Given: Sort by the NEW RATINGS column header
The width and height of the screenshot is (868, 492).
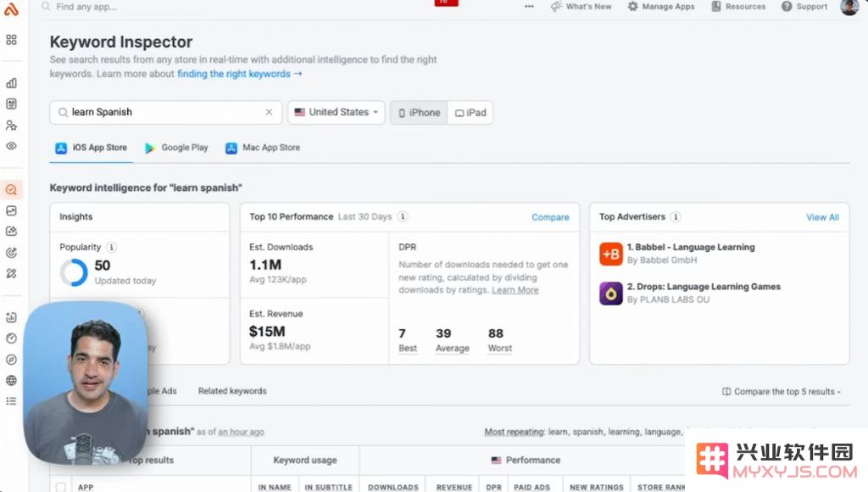Looking at the screenshot, I should click(x=596, y=487).
